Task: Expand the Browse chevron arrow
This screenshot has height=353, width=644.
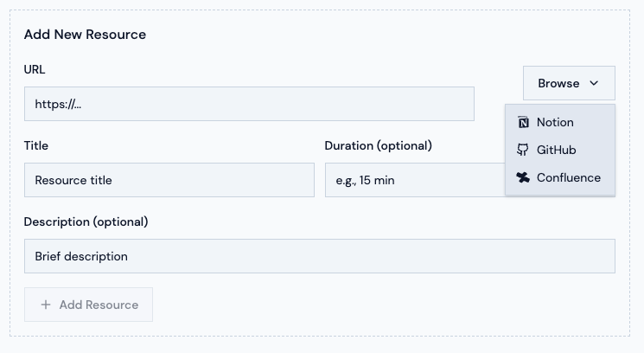Action: pos(594,83)
